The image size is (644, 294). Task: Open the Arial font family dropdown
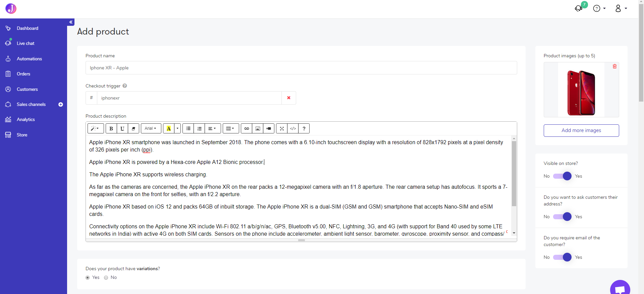point(151,128)
